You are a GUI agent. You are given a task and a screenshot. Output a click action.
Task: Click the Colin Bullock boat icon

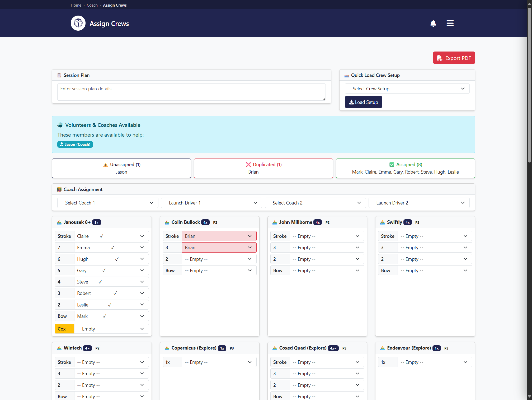[167, 222]
